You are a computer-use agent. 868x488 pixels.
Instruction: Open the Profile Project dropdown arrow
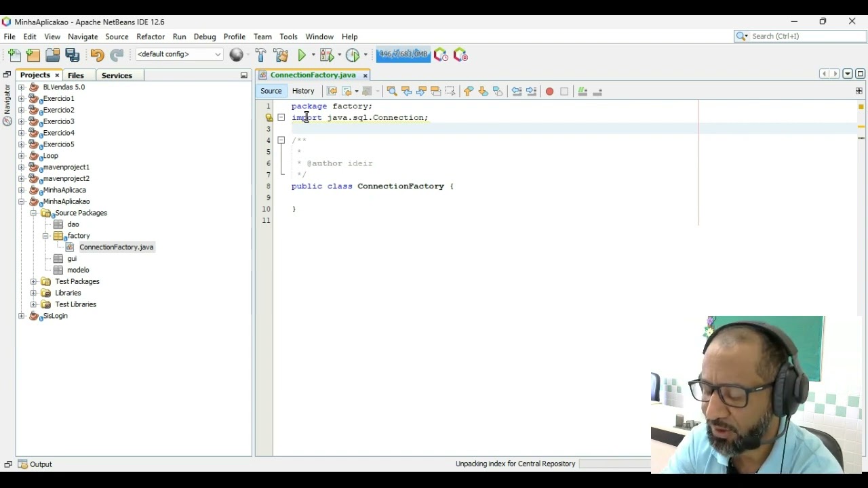tap(366, 55)
